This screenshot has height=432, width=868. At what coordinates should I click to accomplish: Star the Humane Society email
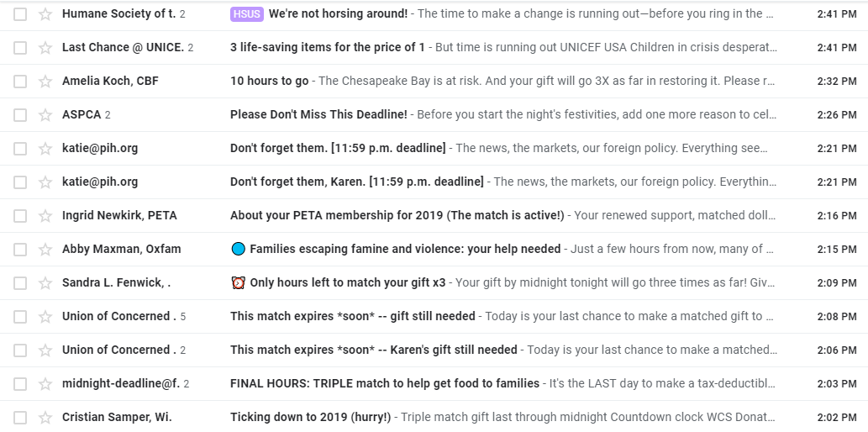click(45, 13)
